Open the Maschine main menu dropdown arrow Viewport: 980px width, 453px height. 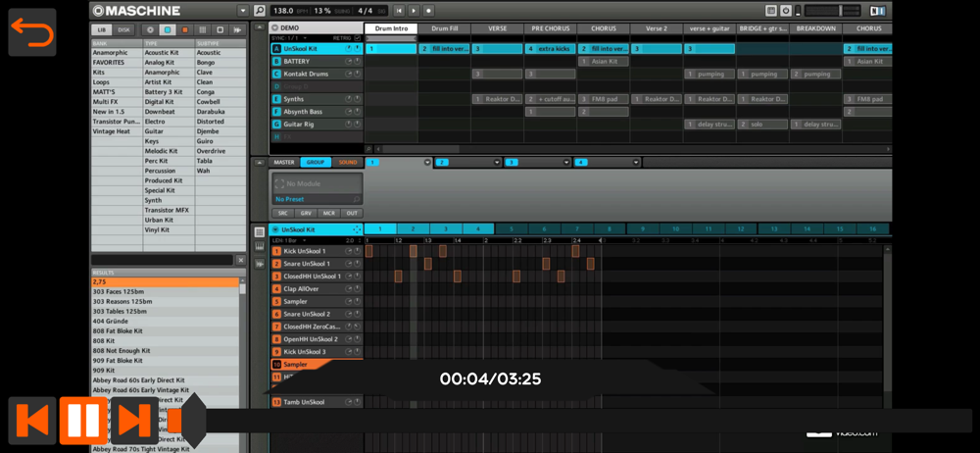(243, 11)
